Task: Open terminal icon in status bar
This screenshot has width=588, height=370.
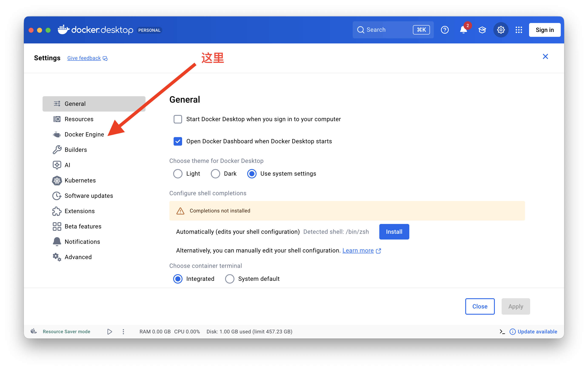Action: tap(502, 331)
